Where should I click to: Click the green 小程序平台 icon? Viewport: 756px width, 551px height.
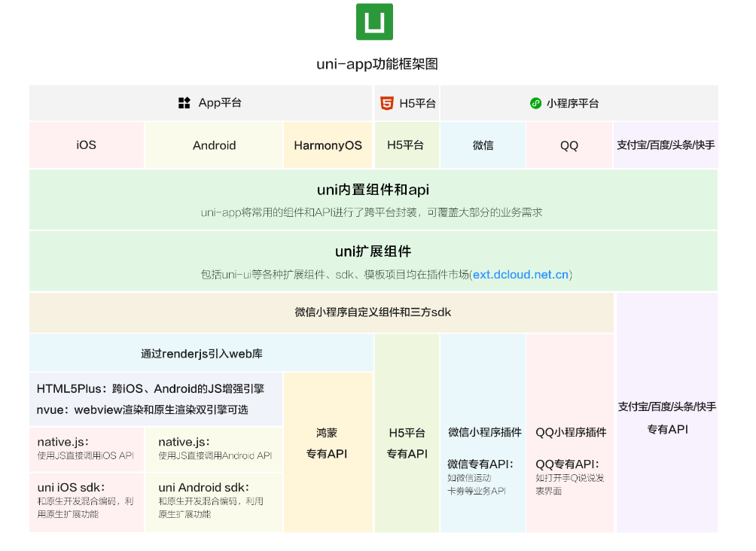[535, 103]
